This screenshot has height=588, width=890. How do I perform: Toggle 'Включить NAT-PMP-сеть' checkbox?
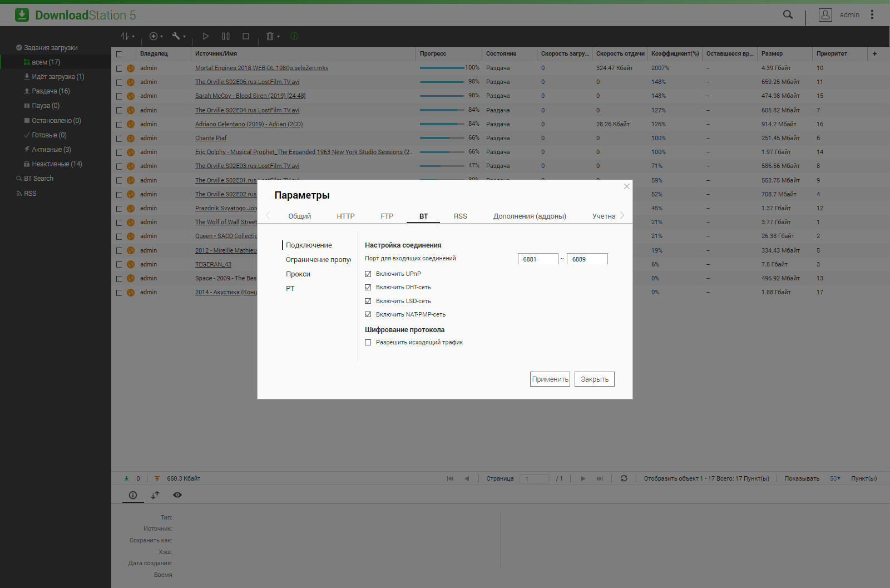click(368, 314)
